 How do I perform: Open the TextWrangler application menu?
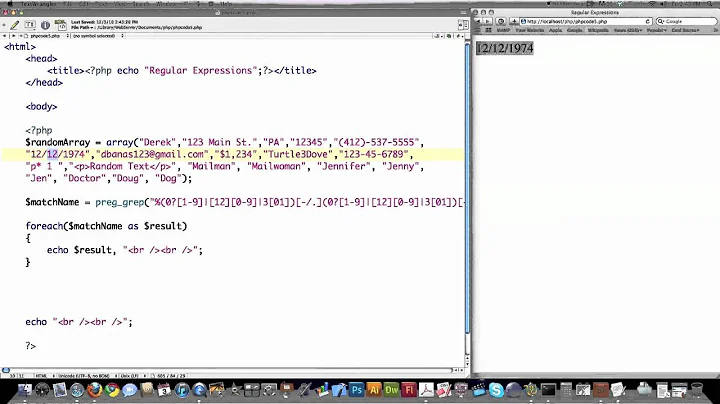38,4
